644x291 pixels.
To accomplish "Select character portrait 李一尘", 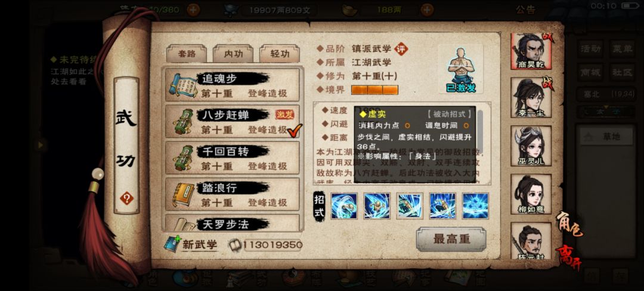I will point(531,97).
